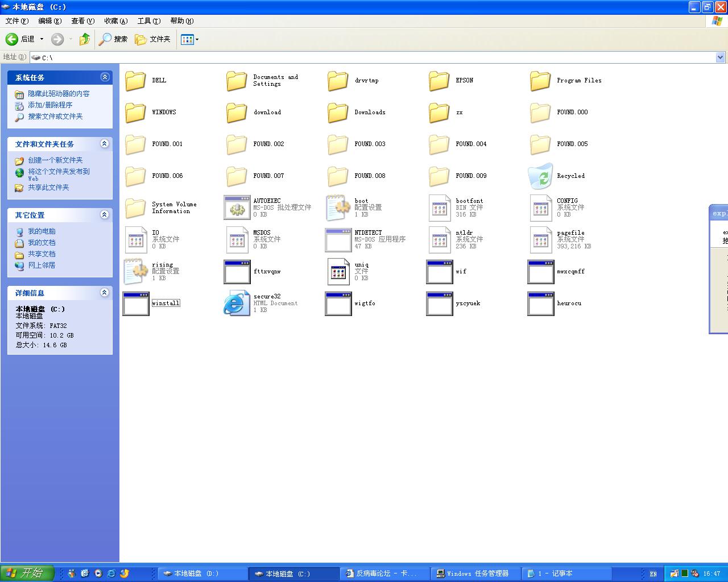Select the System Volume Information folder icon

tap(135, 208)
